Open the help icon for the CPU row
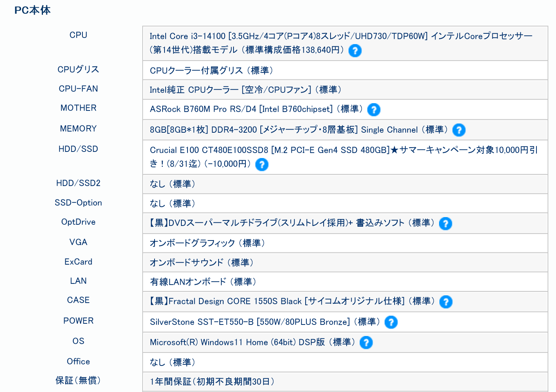556x392 pixels. click(355, 51)
